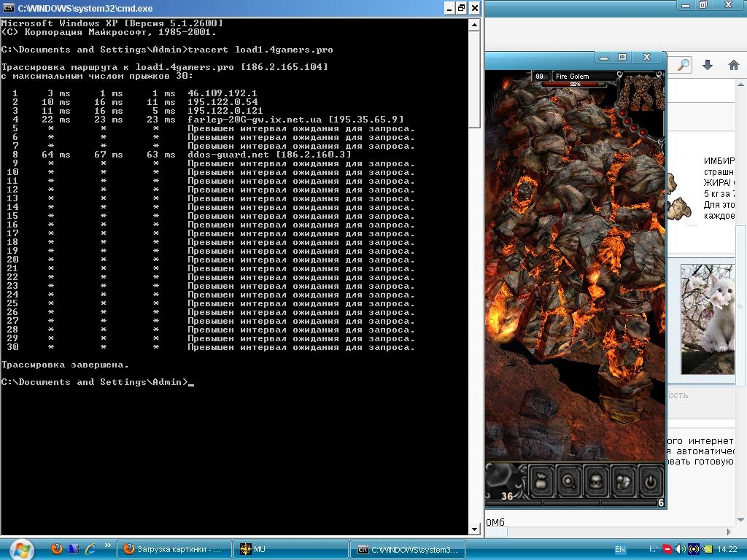Viewport: 747px width, 560px height.
Task: Launch Firefox from the quick launch bar
Action: pyautogui.click(x=57, y=548)
